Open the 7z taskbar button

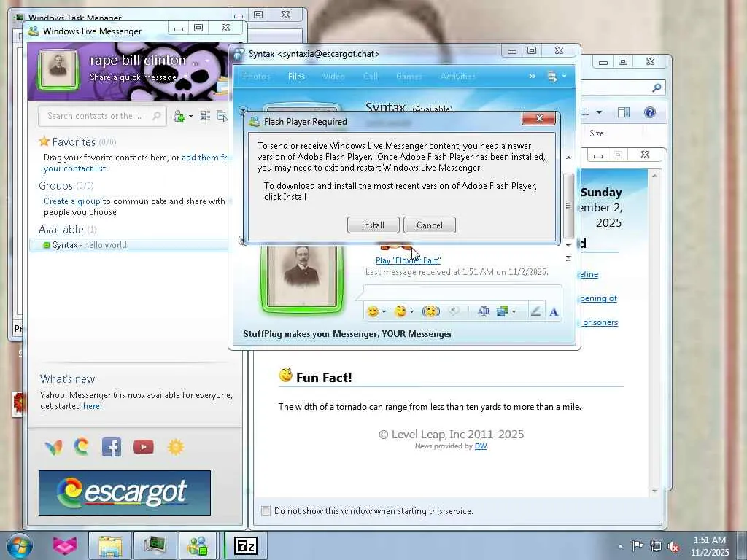coord(246,545)
